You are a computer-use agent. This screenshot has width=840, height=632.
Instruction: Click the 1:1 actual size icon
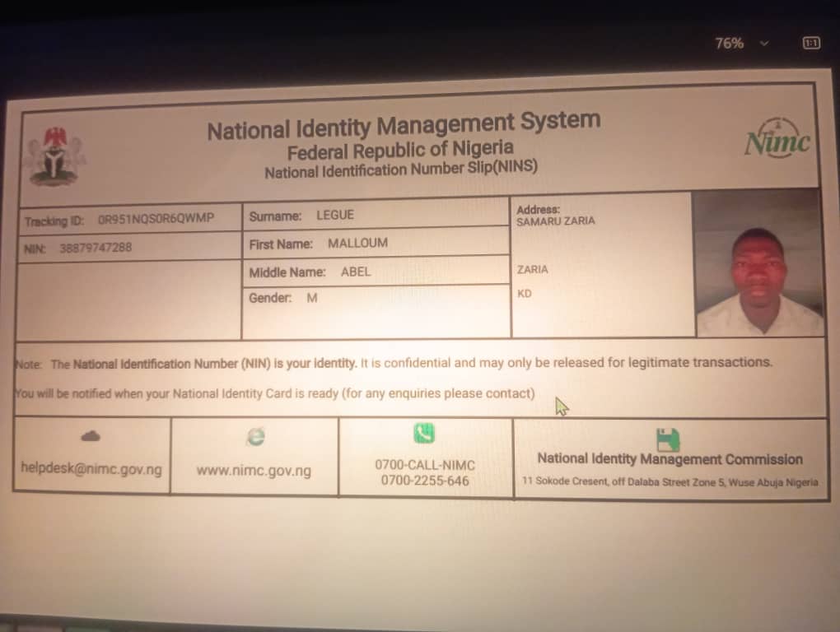[810, 43]
